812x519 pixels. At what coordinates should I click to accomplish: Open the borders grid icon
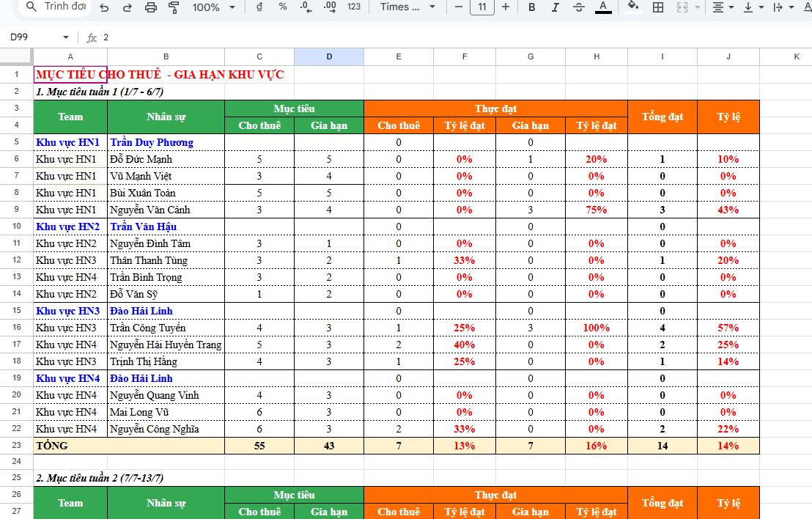click(658, 7)
